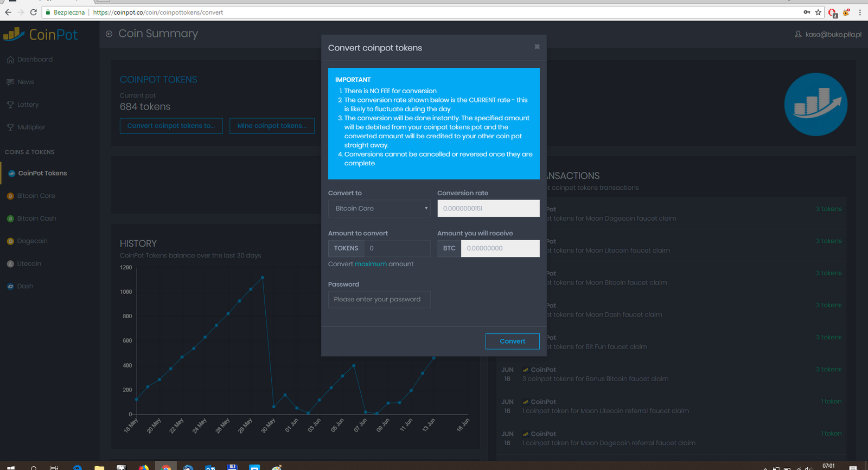Click the BTC amount you will receive field
Screen dimensions: 868x470
click(x=500, y=248)
